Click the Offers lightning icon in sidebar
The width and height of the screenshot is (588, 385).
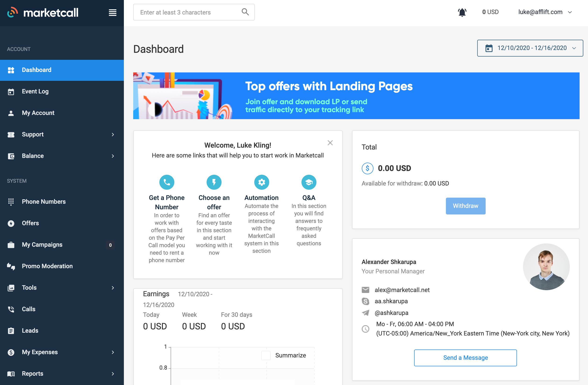[x=11, y=223]
